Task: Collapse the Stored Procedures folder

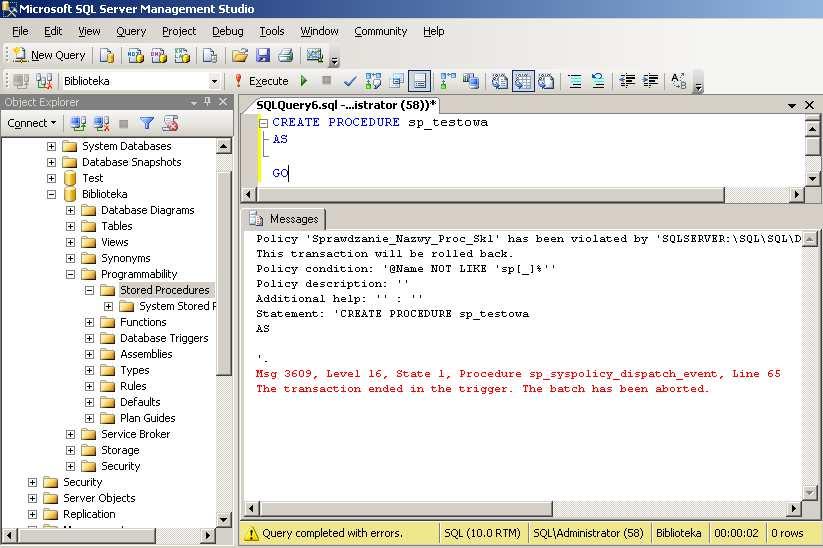Action: click(x=89, y=290)
